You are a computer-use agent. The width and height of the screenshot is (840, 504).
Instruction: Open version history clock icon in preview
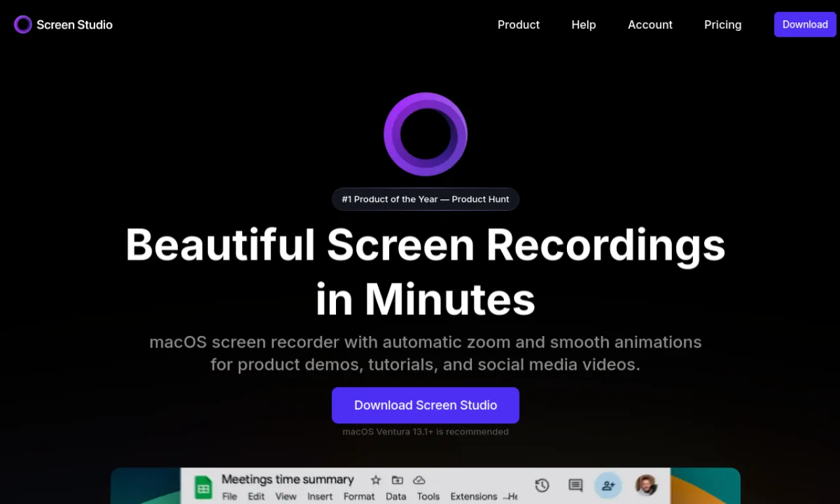pos(542,486)
